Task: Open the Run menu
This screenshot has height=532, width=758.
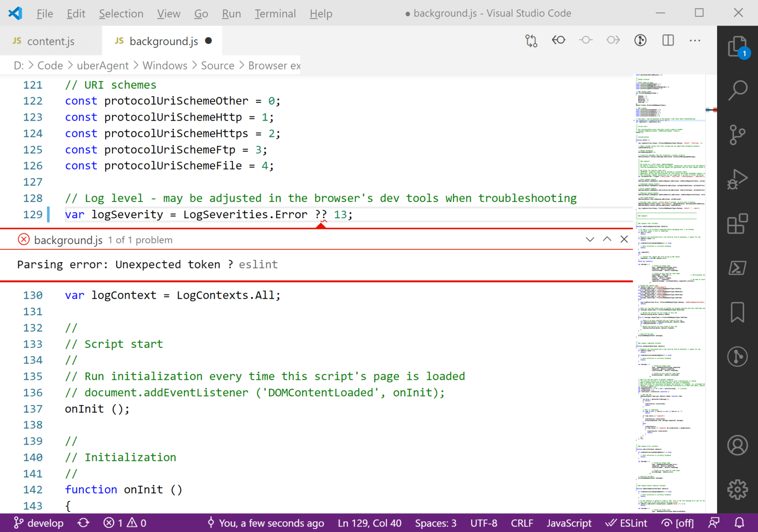Action: 231,13
